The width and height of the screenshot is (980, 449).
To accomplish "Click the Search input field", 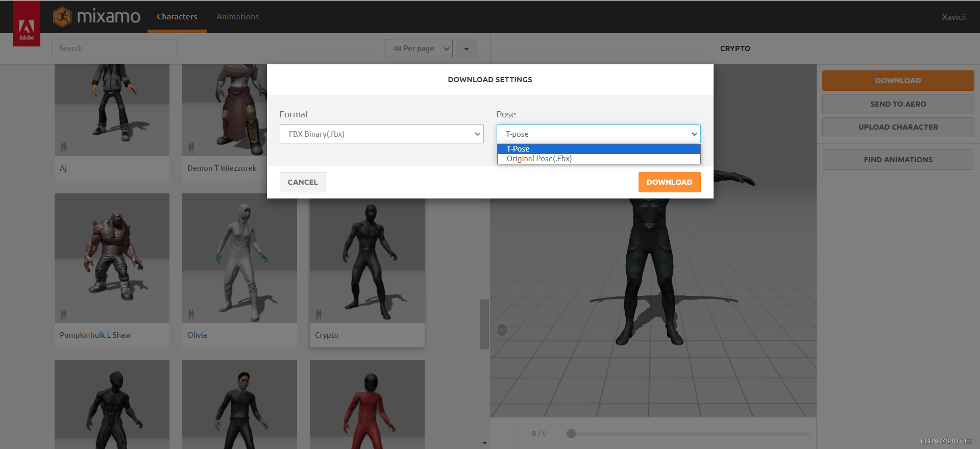I will 115,48.
